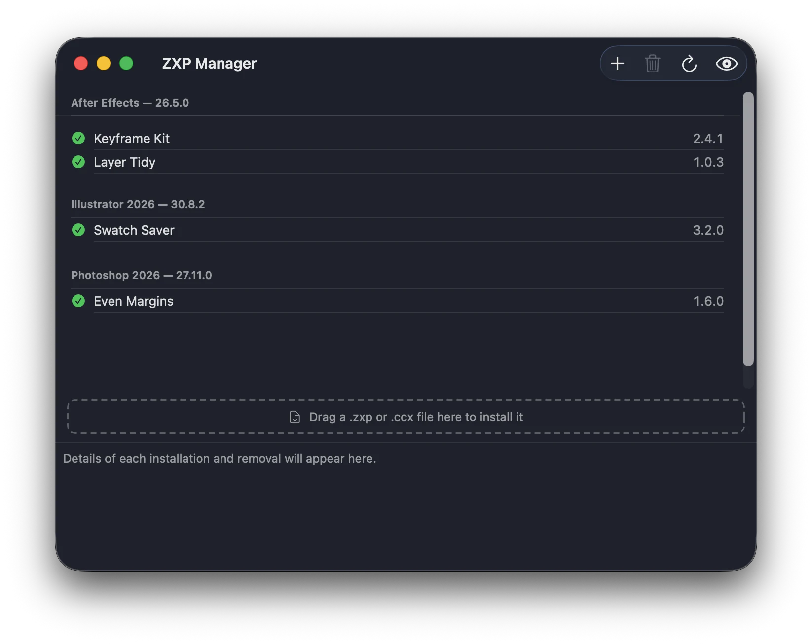812x644 pixels.
Task: Click the green check beside Keyframe Kit
Action: [78, 138]
